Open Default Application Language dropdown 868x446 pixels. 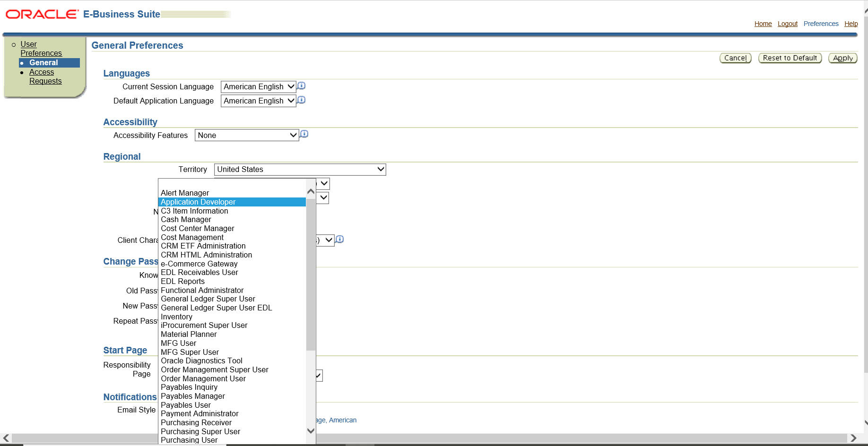(258, 101)
